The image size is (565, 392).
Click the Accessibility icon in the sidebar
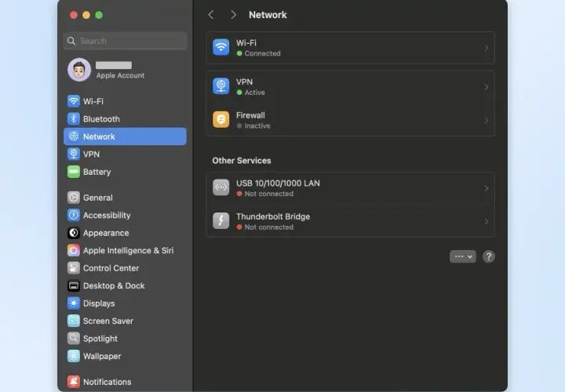coord(74,216)
